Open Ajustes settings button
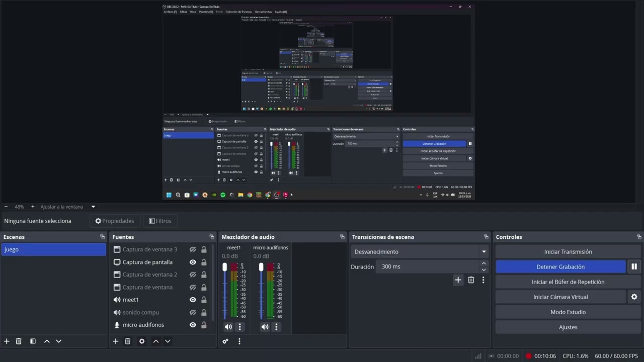The image size is (644, 362). (x=568, y=327)
